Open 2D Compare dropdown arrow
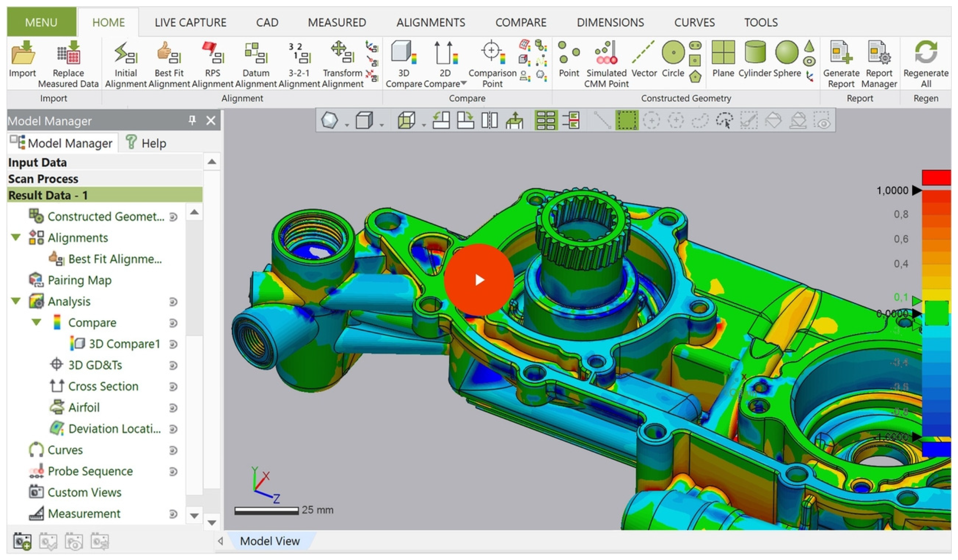Screen dimensions: 958x560 463,83
